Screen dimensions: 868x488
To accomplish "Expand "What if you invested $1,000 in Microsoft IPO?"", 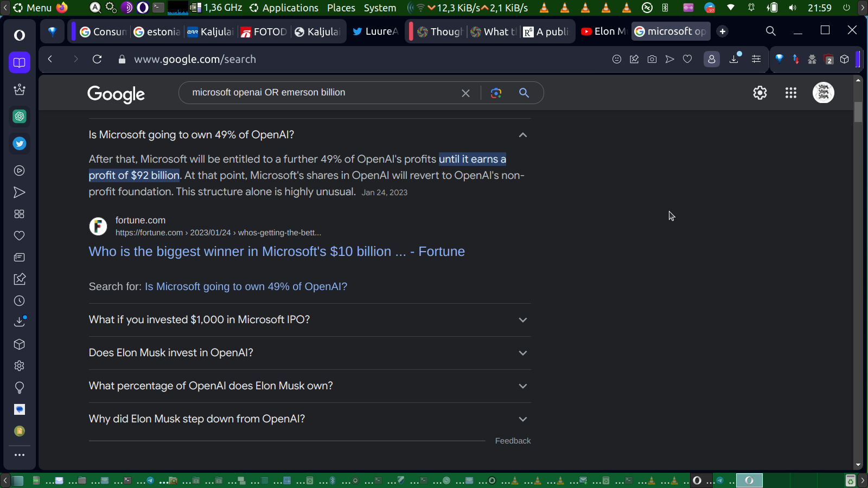I will point(522,320).
